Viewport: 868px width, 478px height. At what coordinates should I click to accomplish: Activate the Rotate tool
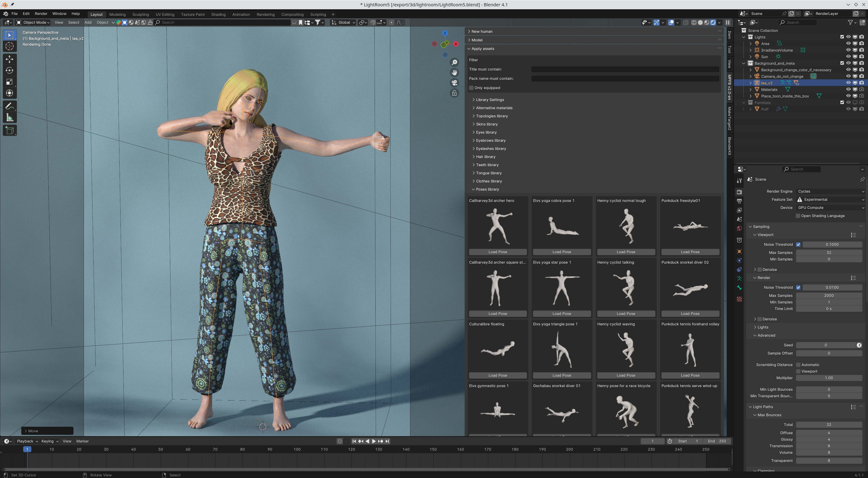(x=9, y=70)
